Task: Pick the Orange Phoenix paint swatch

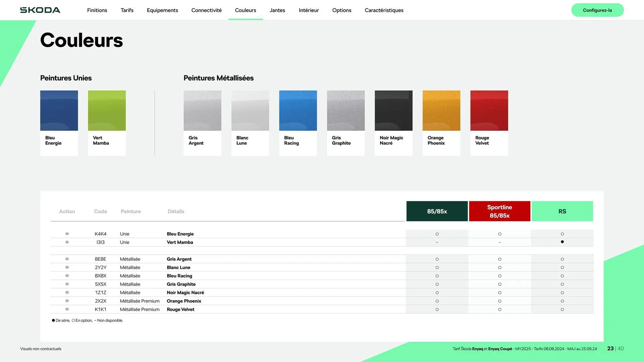Action: tap(441, 111)
